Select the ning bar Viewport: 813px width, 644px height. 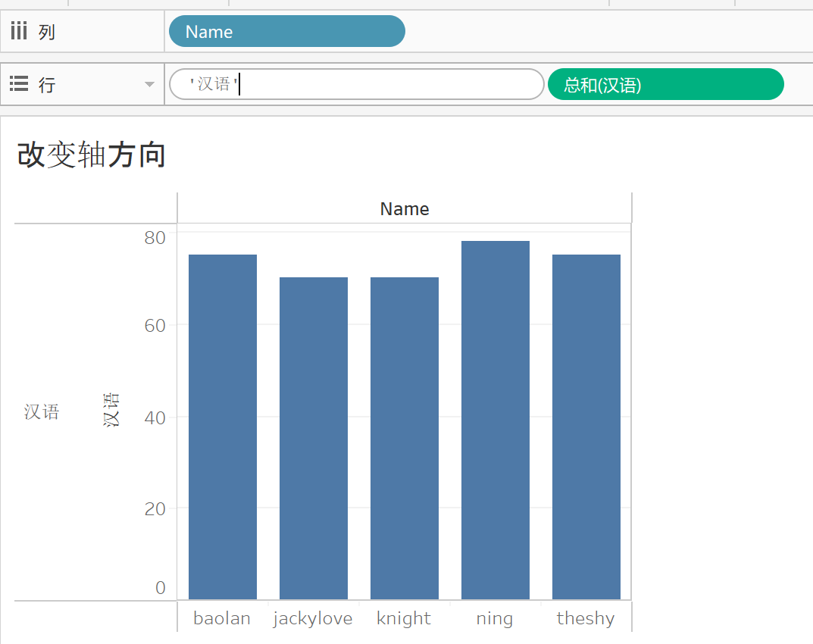point(496,420)
